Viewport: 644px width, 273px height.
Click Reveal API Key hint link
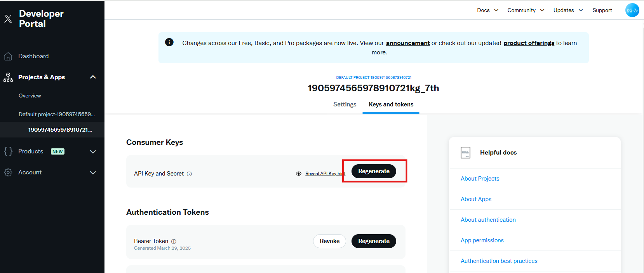[325, 174]
